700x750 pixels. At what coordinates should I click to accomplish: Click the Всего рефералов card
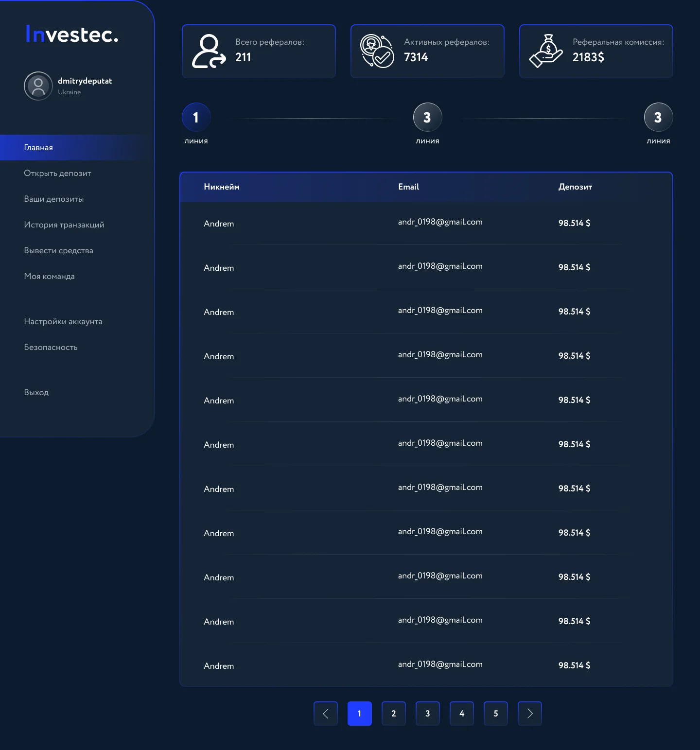click(259, 51)
